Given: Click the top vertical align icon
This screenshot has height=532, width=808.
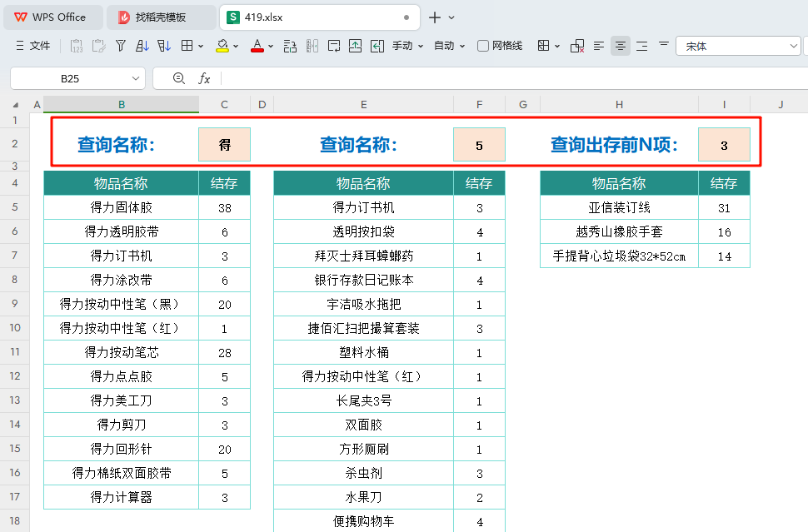Looking at the screenshot, I should point(664,44).
